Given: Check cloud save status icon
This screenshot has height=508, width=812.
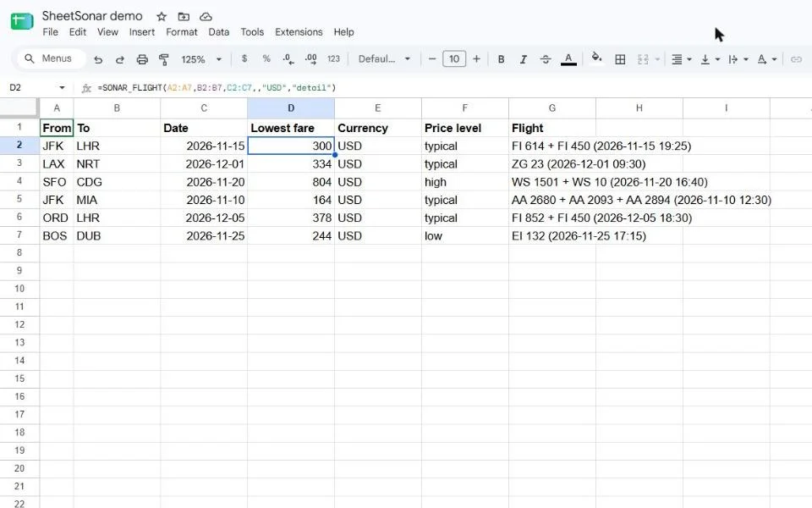Looking at the screenshot, I should pos(206,17).
